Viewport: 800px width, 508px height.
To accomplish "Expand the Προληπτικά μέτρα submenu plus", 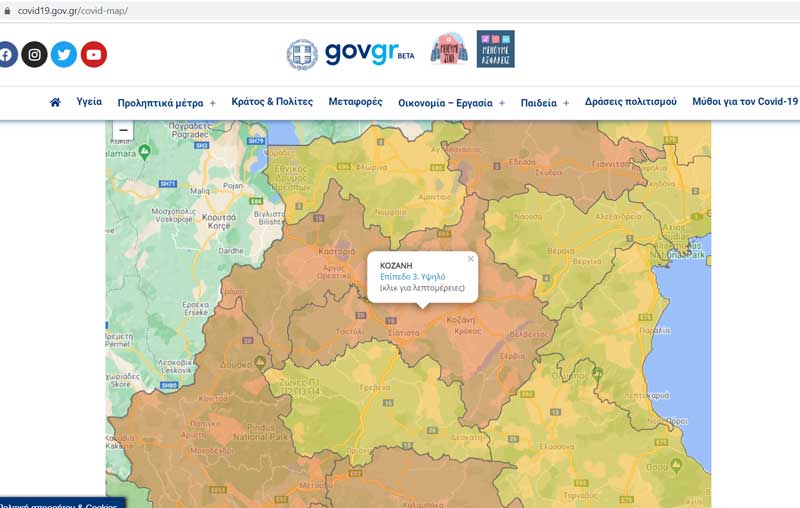I will [x=213, y=103].
